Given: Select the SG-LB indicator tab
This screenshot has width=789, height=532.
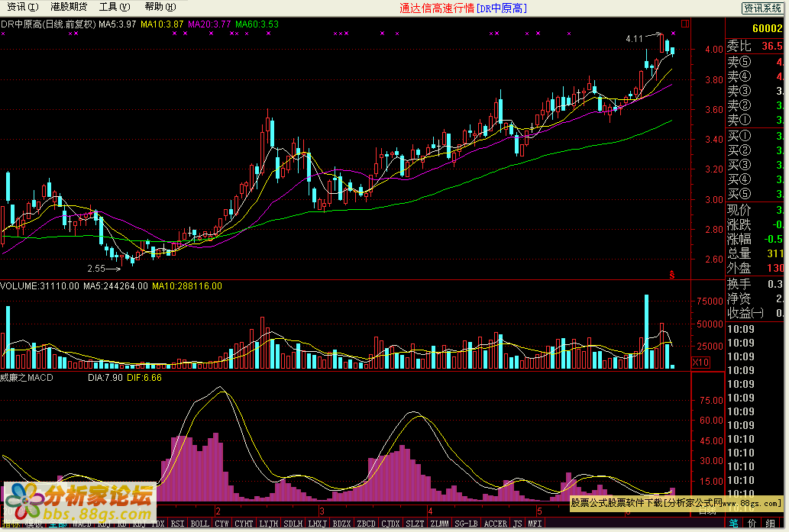Looking at the screenshot, I should (467, 524).
